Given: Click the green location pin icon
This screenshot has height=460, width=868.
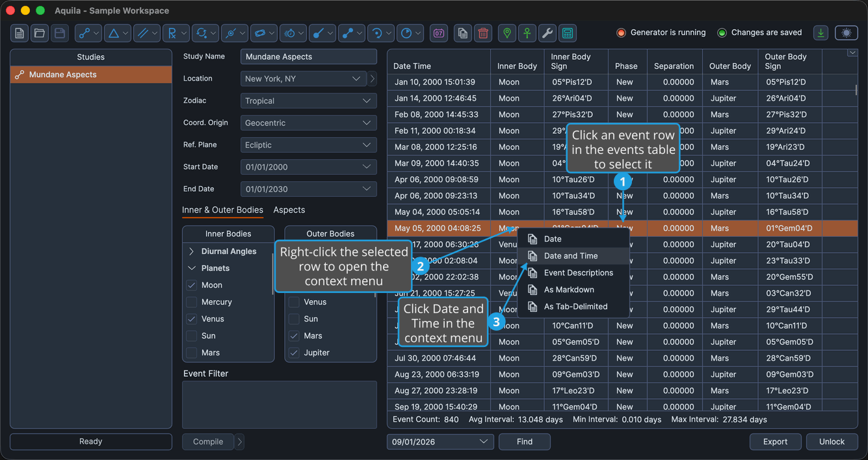Looking at the screenshot, I should pyautogui.click(x=507, y=33).
